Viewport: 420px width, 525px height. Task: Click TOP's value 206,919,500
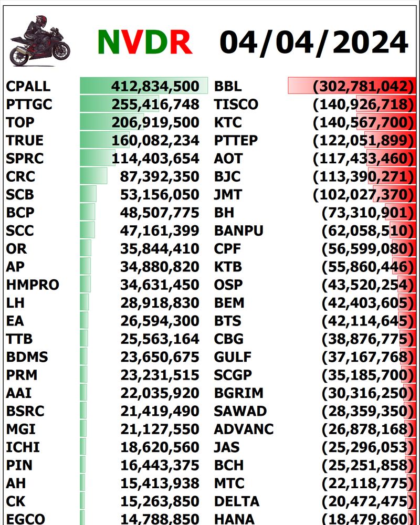point(155,122)
